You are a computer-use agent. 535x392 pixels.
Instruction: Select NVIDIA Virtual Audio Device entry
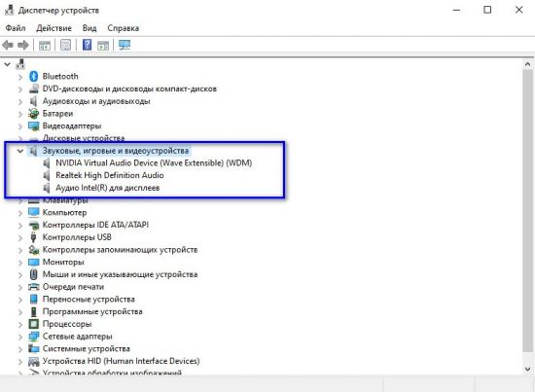point(154,163)
